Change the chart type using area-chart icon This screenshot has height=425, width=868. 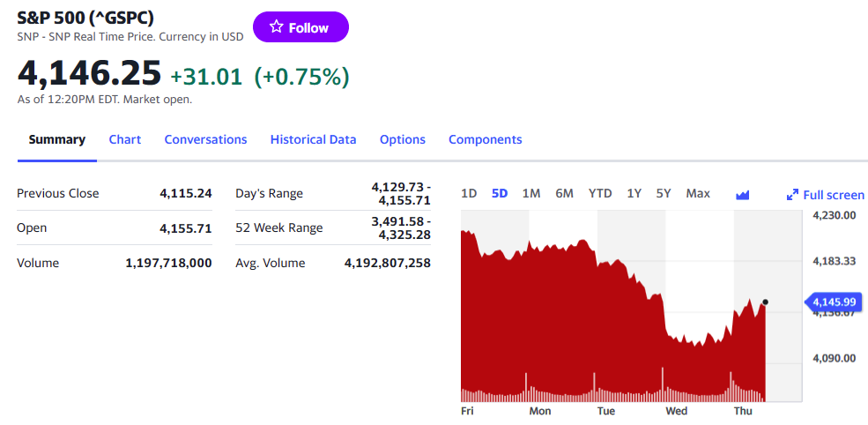click(x=742, y=194)
